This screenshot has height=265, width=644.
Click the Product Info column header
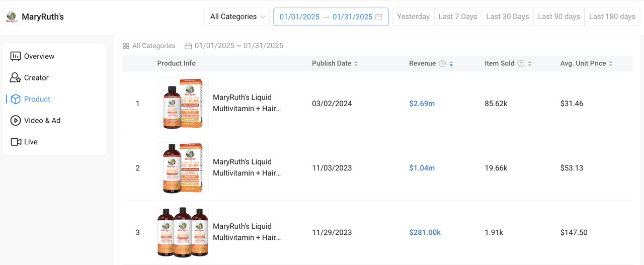pyautogui.click(x=176, y=63)
